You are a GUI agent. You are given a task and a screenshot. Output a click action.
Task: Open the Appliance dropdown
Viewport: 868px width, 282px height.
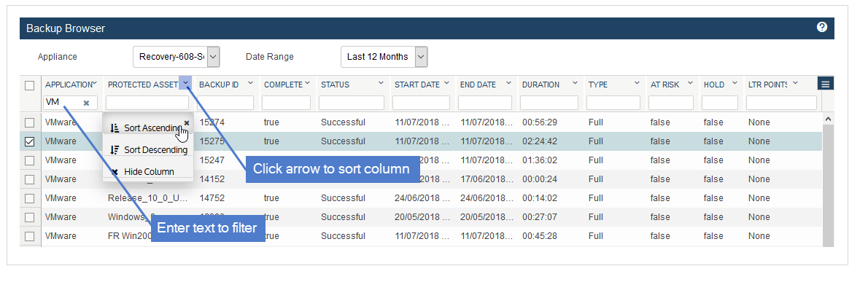[x=177, y=56]
